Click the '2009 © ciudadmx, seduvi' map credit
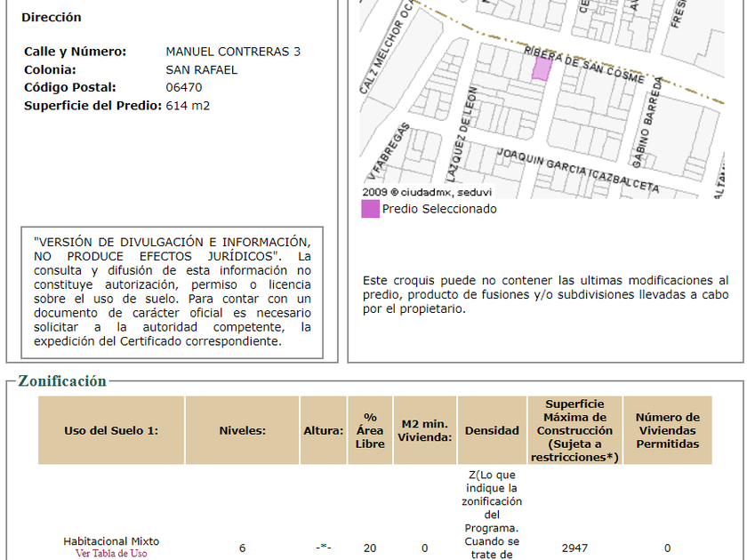Screen dimensions: 747x560 click(427, 192)
